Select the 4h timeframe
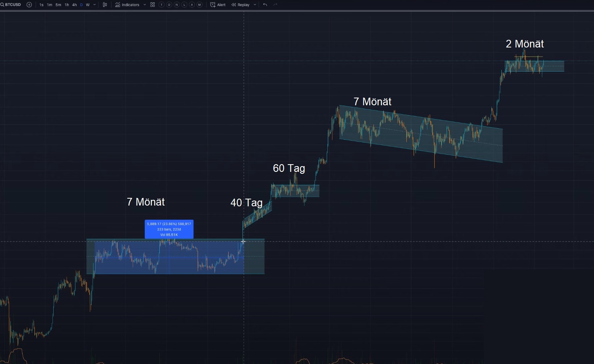Viewport: 594px width, 364px height. (x=74, y=5)
